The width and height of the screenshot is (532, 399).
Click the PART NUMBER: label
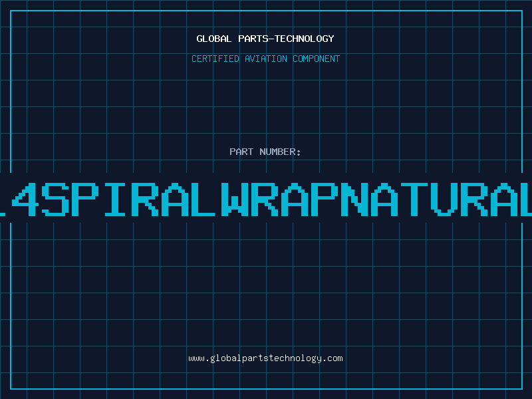pyautogui.click(x=265, y=152)
